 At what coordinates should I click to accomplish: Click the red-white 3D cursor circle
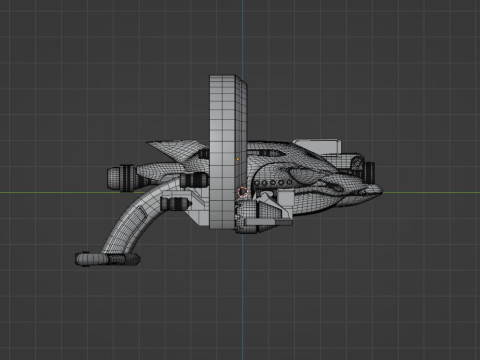coord(243,192)
